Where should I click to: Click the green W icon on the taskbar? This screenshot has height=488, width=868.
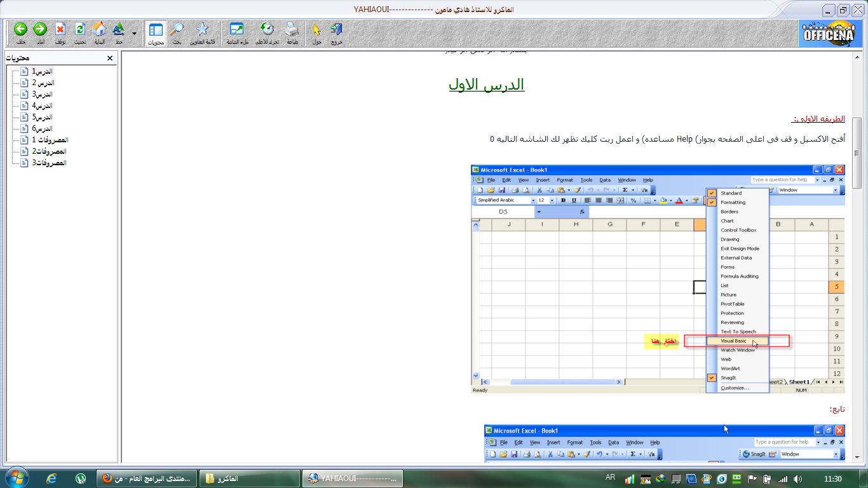[81, 478]
